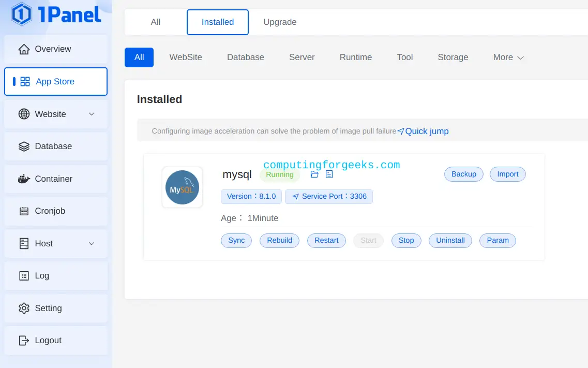Viewport: 588px width, 368px height.
Task: Open the More categories dropdown
Action: [x=508, y=57]
